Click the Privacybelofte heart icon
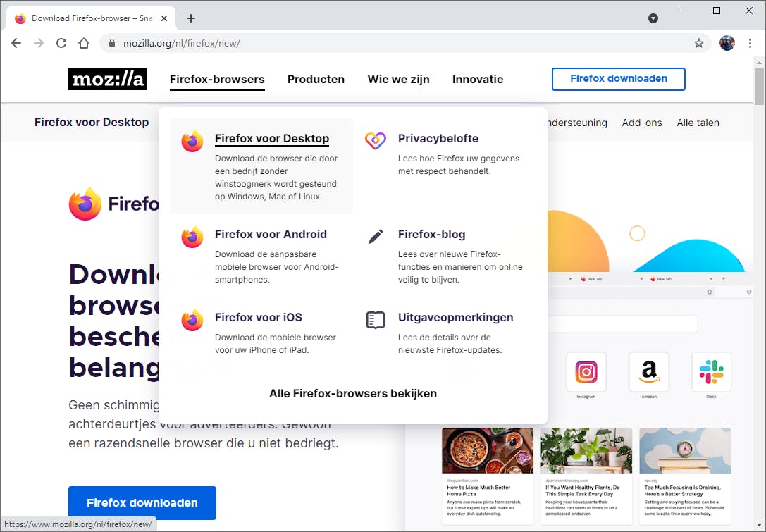Screen dimensions: 766x532 [x=375, y=141]
